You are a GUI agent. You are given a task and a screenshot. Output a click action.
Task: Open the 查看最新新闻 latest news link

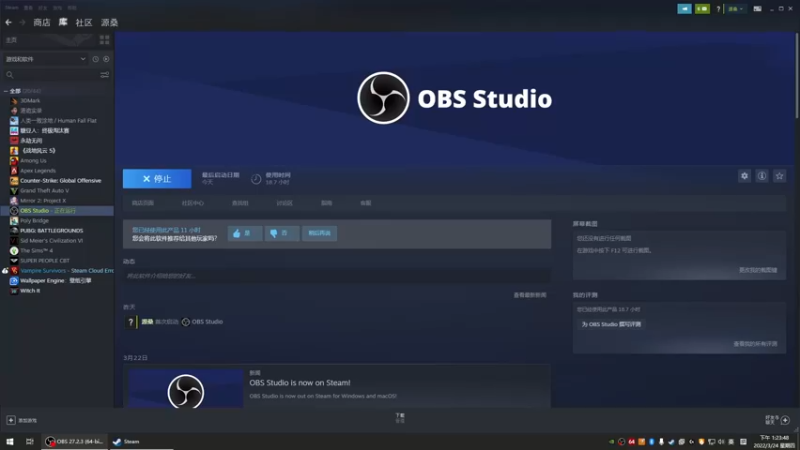tap(530, 295)
